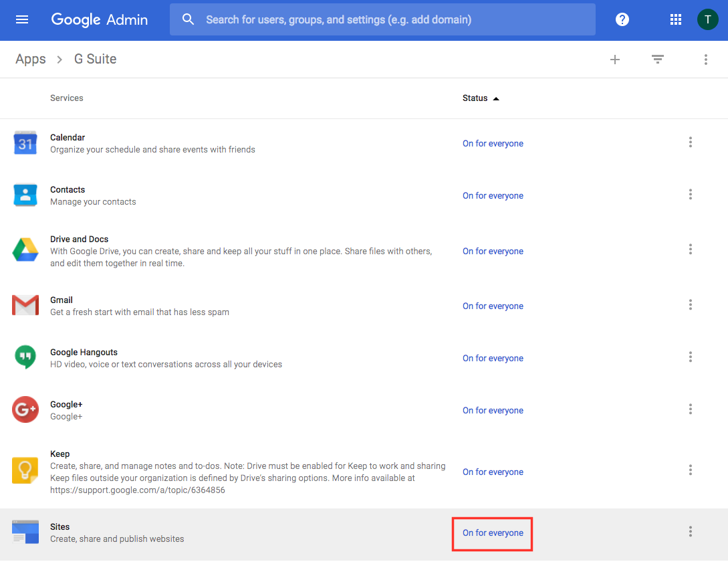
Task: Click 'Create, share and publish websites' description
Action: (x=117, y=539)
